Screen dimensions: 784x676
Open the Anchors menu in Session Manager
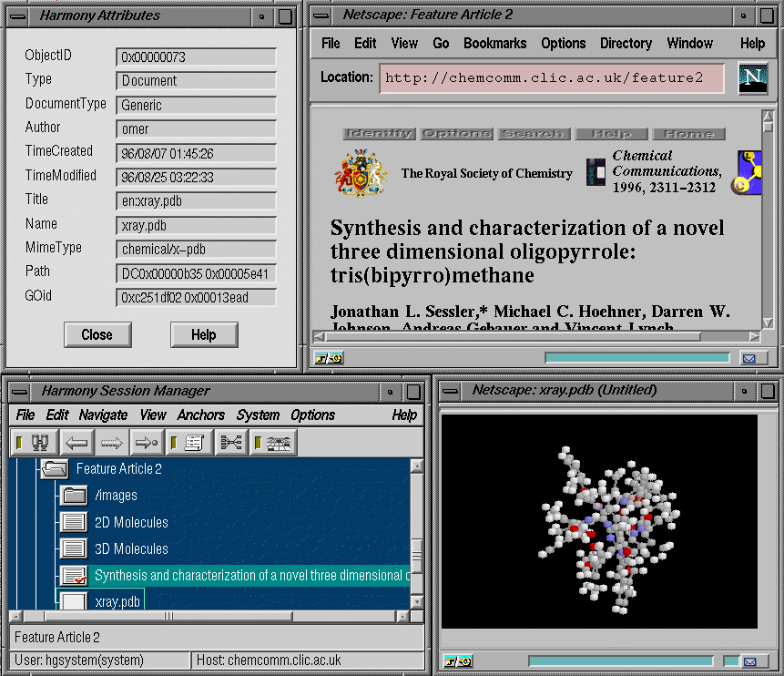200,415
